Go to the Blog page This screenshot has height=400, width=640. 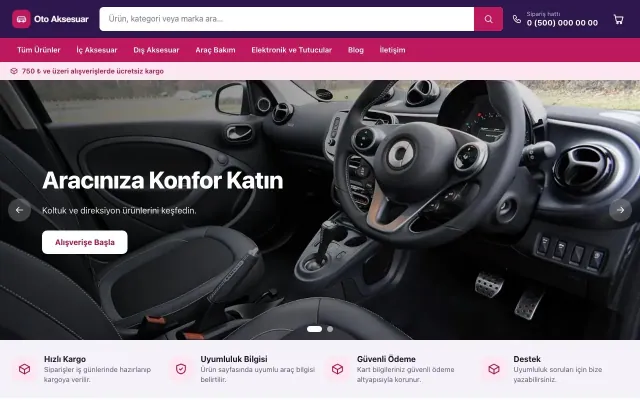point(356,50)
